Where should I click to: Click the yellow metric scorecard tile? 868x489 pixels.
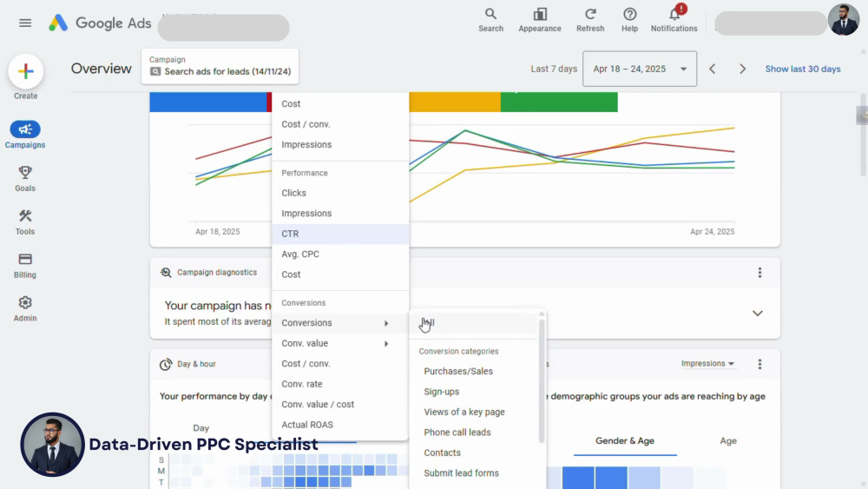pyautogui.click(x=455, y=102)
